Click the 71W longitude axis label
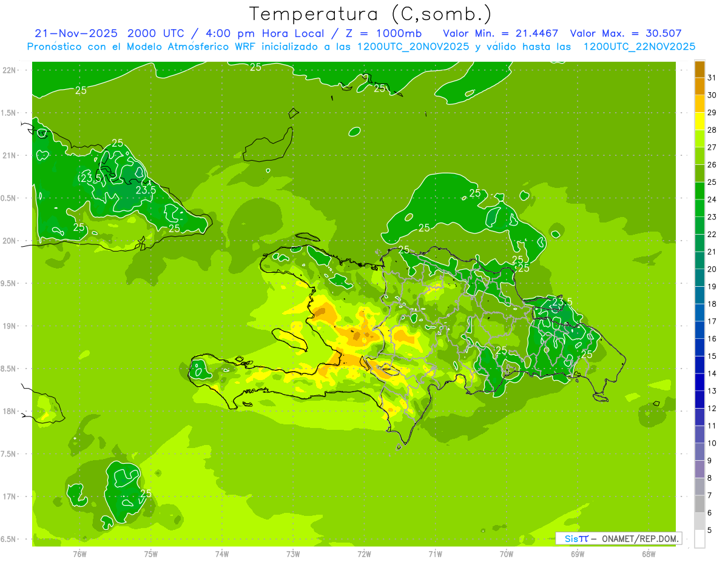Image resolution: width=728 pixels, height=562 pixels. pyautogui.click(x=435, y=554)
